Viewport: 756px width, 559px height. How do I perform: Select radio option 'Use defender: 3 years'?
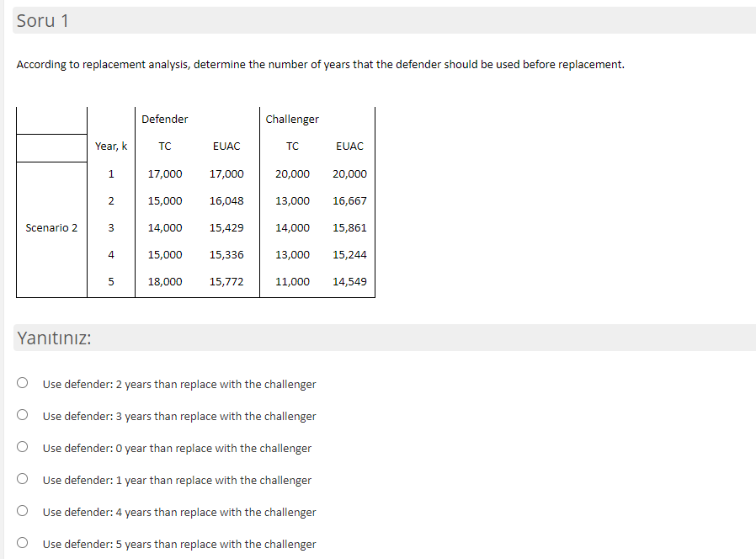click(x=22, y=414)
